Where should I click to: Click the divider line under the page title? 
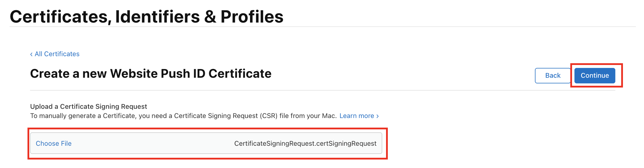click(322, 27)
